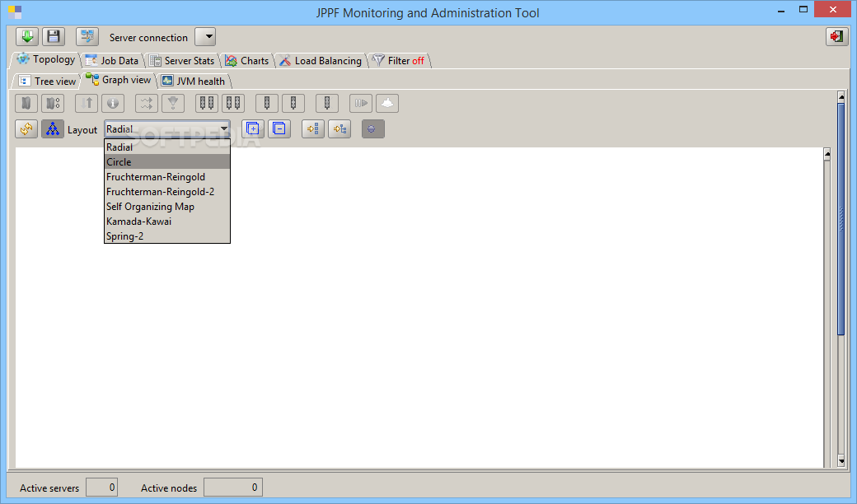Choose Circle from the layout list
Image resolution: width=857 pixels, height=504 pixels.
coord(167,161)
